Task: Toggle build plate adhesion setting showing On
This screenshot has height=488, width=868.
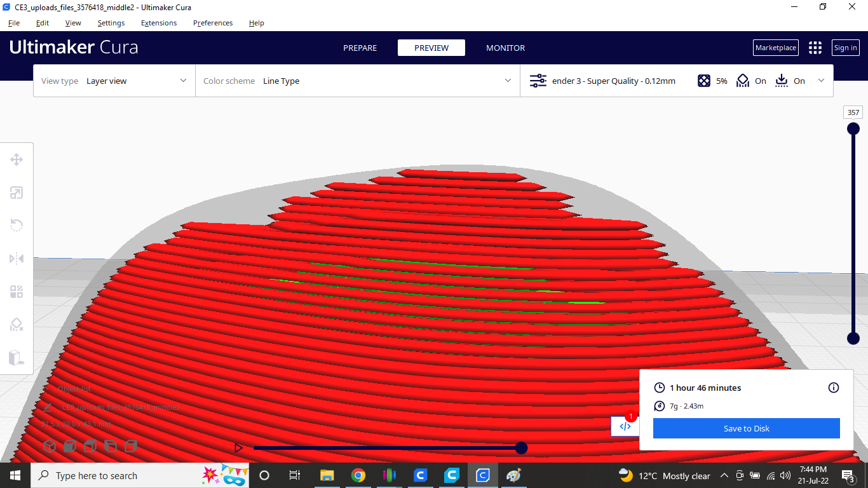Action: tap(790, 81)
